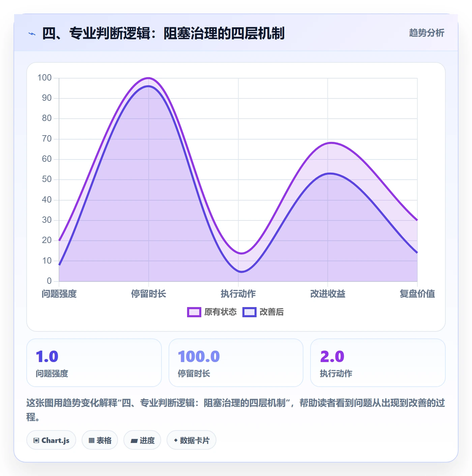The image size is (472, 476).
Task: Click the section title 四、专业判断逻辑
Action: [x=163, y=33]
